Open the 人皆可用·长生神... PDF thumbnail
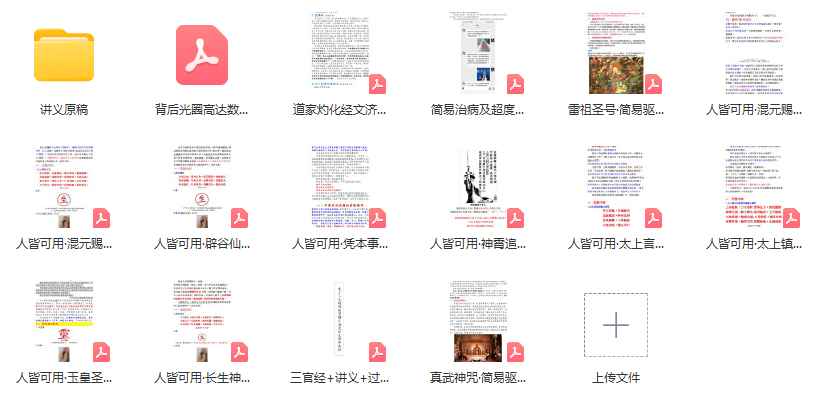The width and height of the screenshot is (815, 414). point(202,322)
